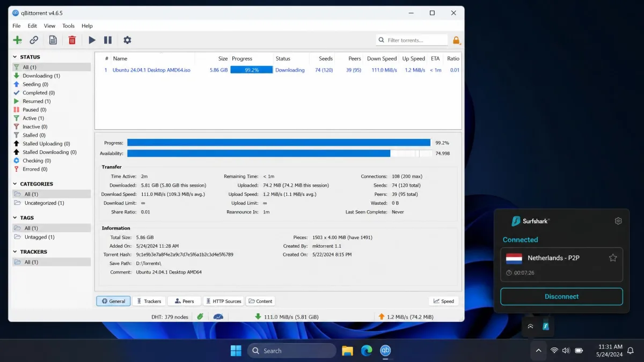Select All (1) under TRACKERS
This screenshot has width=644, height=362.
(52, 262)
